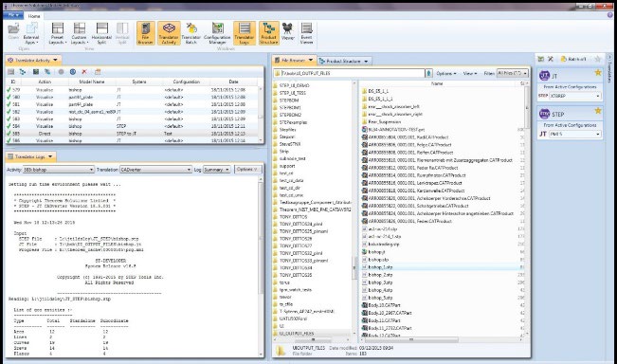Viewport: 617px width, 364px height.
Task: Sort activities by Date column header
Action: [234, 82]
